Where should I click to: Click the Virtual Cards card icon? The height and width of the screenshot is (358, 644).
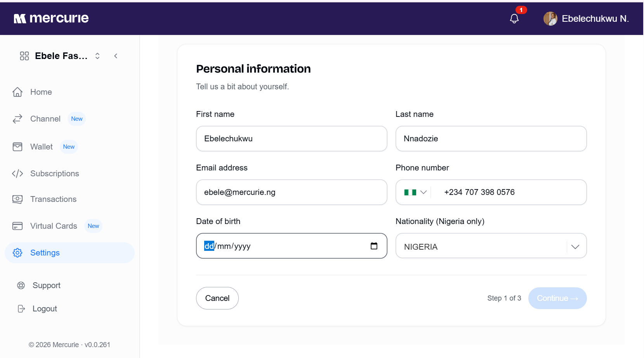tap(17, 226)
